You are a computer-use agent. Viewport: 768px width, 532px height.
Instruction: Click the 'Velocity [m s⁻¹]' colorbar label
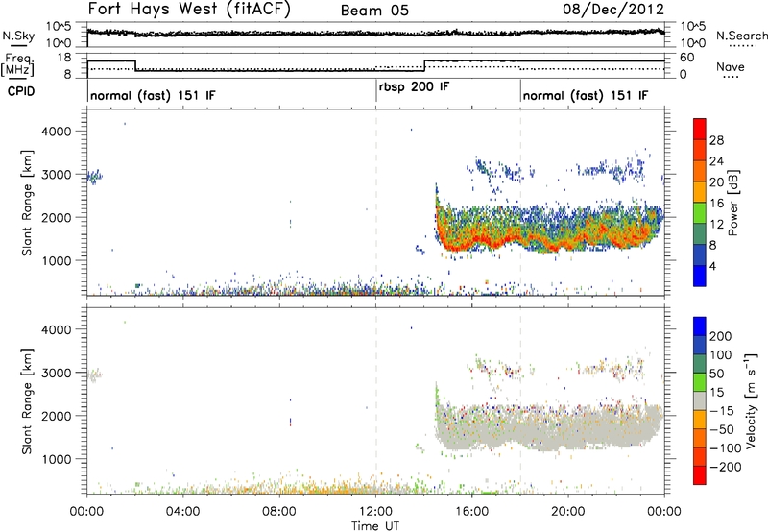[x=751, y=401]
